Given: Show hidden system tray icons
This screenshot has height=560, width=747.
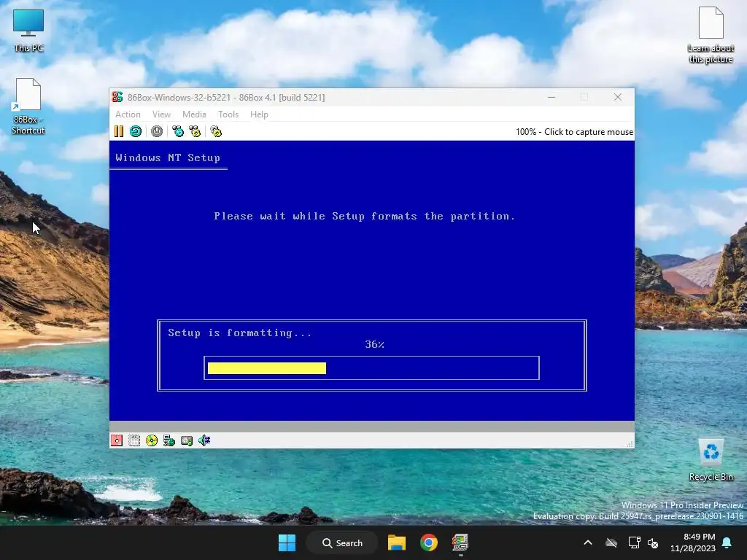Looking at the screenshot, I should click(x=588, y=542).
